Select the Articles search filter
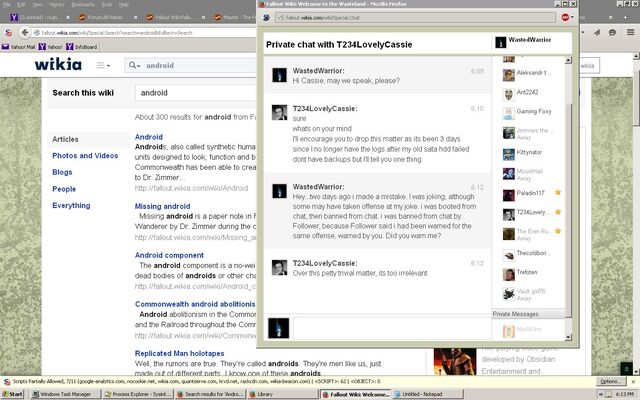 click(65, 139)
